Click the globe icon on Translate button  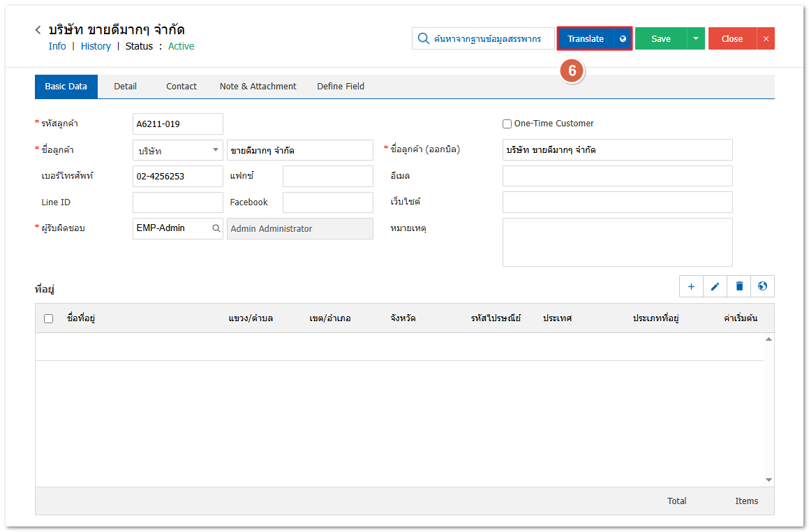[623, 39]
